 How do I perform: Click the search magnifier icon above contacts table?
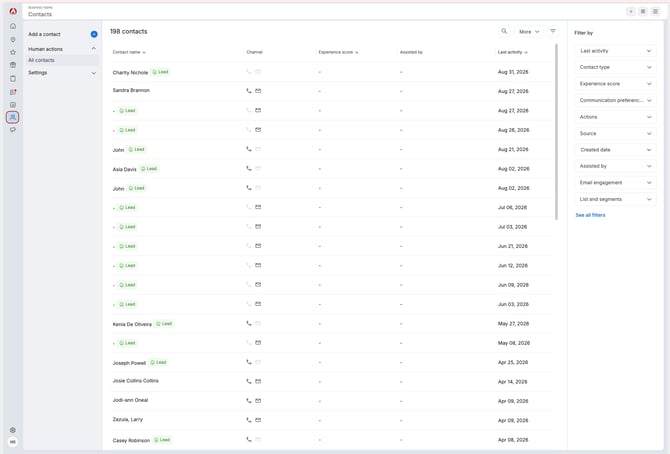[504, 31]
